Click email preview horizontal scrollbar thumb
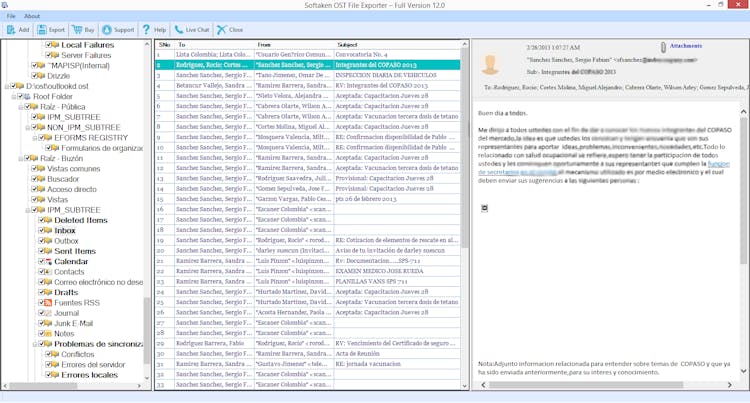This screenshot has width=750, height=403. point(586,385)
